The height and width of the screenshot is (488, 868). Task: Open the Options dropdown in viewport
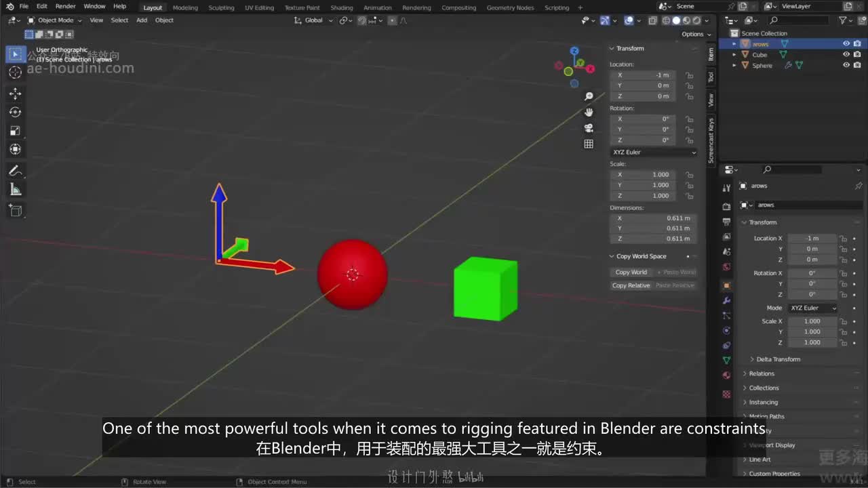point(696,34)
